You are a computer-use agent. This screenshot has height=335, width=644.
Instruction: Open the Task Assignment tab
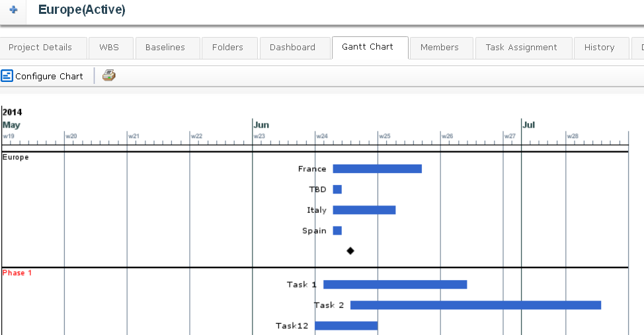pyautogui.click(x=521, y=48)
